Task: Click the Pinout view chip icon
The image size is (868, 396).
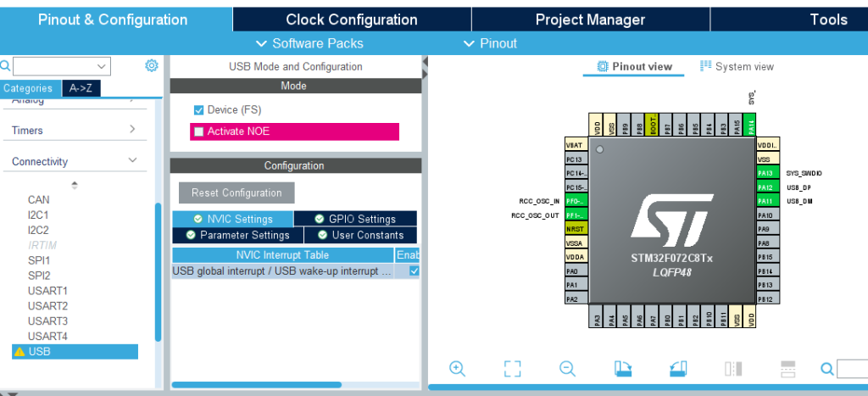Action: [603, 66]
